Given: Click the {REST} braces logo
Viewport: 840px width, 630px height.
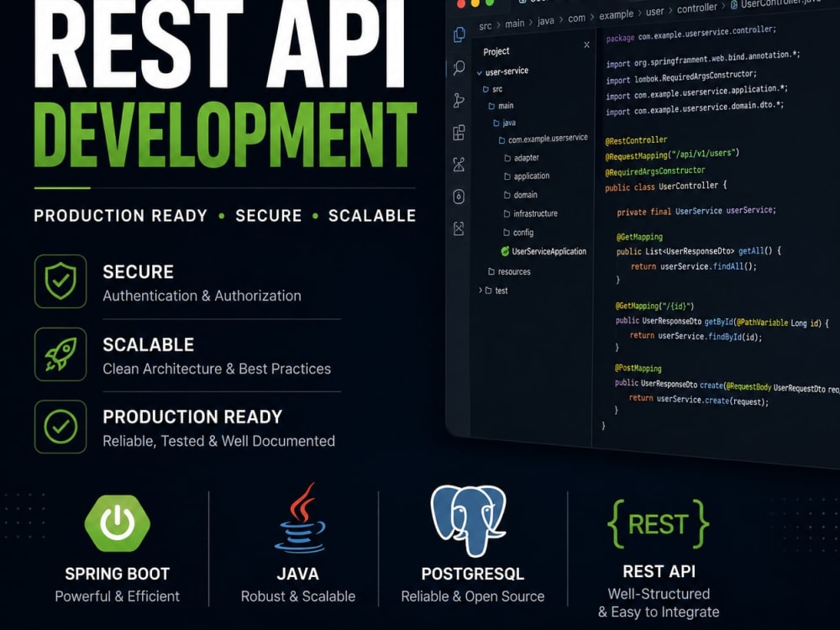Looking at the screenshot, I should [x=658, y=524].
